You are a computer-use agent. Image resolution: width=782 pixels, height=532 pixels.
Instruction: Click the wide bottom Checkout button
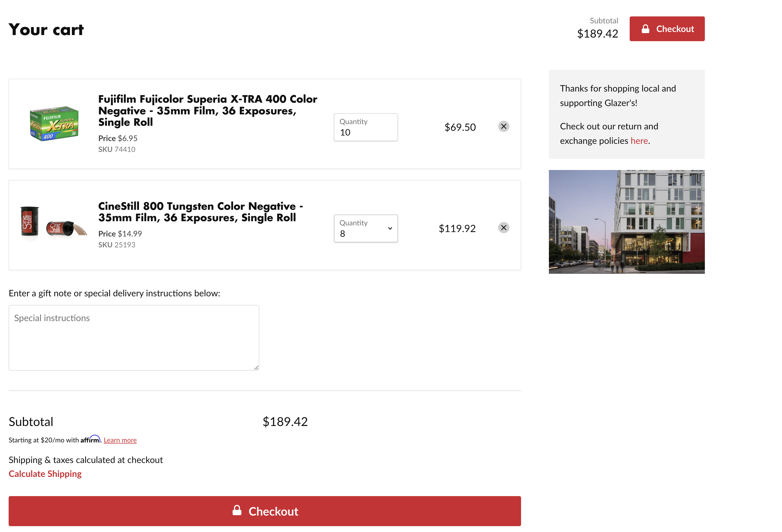(265, 511)
